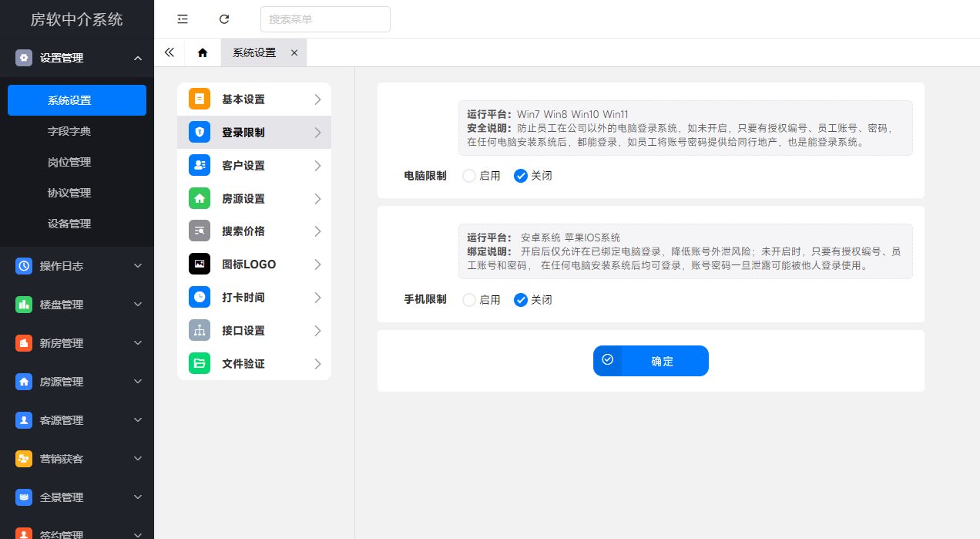Click the 全景管理 blue icon
This screenshot has width=980, height=539.
(24, 497)
